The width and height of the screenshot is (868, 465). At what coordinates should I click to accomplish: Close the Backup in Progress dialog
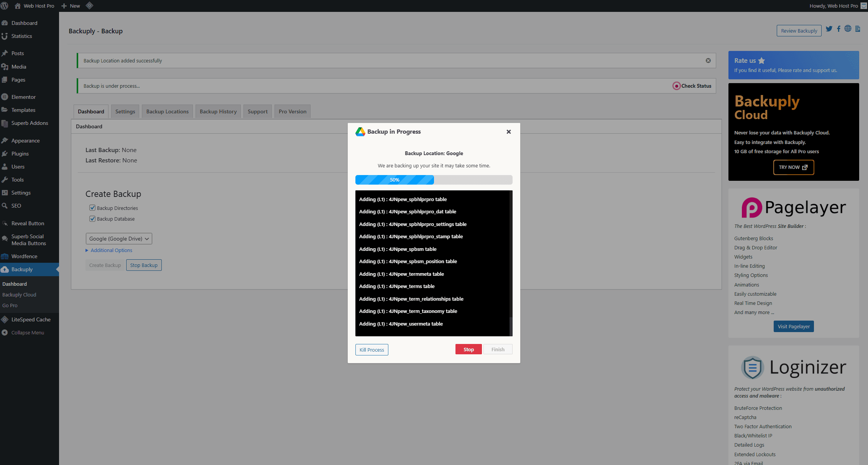click(509, 132)
